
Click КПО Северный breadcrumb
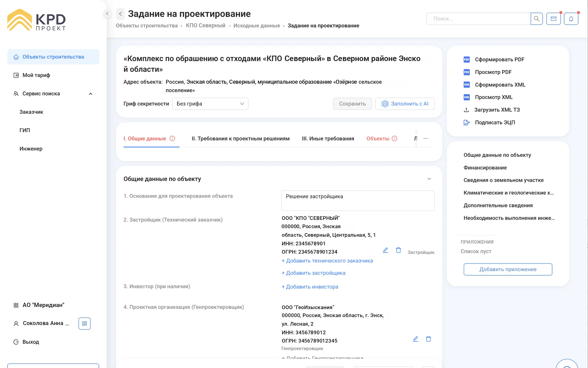pos(205,25)
